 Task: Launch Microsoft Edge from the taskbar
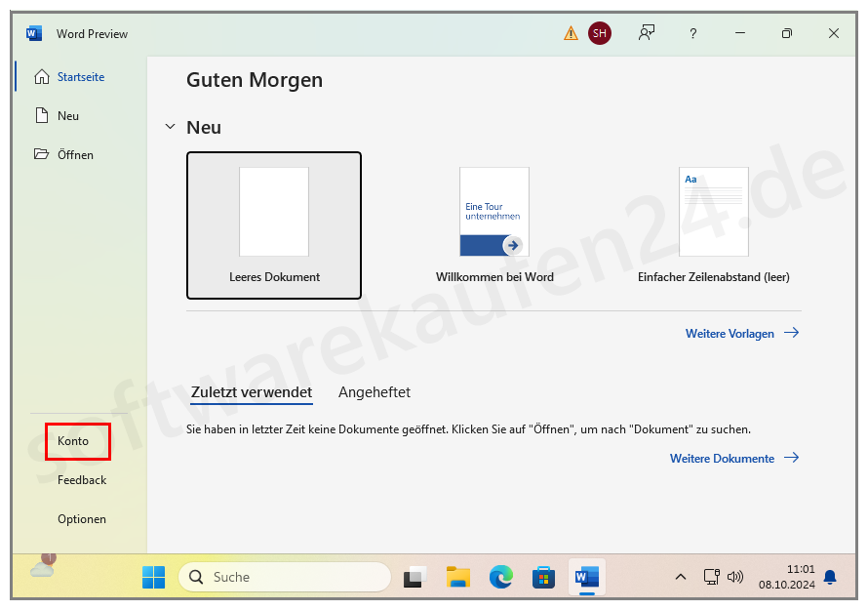pos(500,577)
